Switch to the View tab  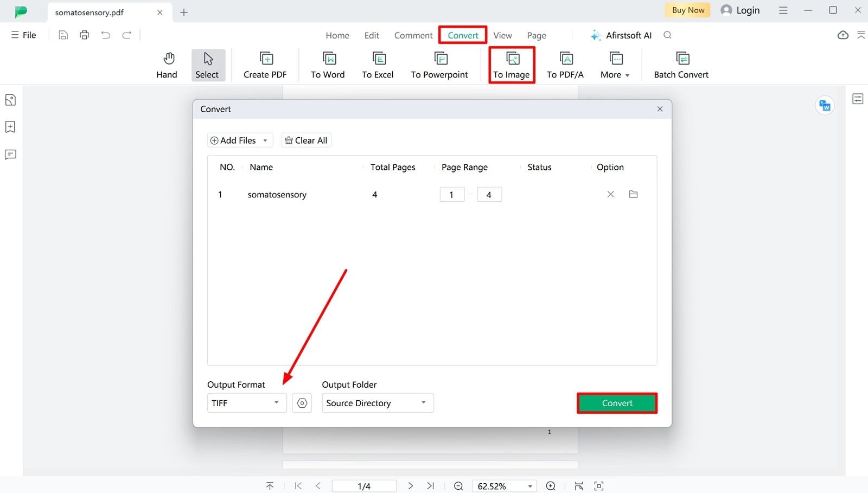502,35
